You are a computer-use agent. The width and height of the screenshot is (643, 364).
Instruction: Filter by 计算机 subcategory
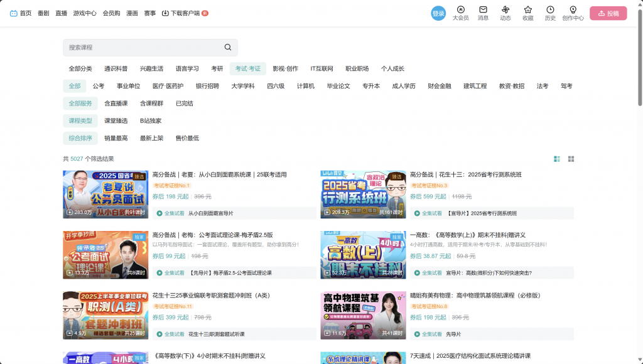[306, 86]
